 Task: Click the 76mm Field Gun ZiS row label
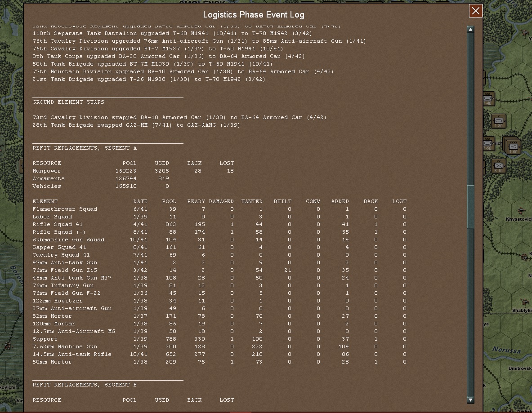65,270
